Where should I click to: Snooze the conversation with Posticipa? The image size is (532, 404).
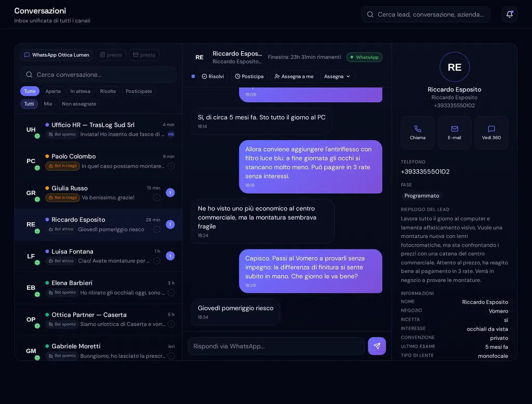click(249, 76)
